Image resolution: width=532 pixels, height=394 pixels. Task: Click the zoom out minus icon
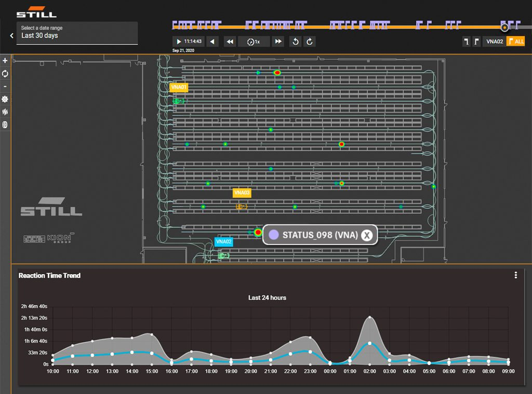[x=5, y=86]
